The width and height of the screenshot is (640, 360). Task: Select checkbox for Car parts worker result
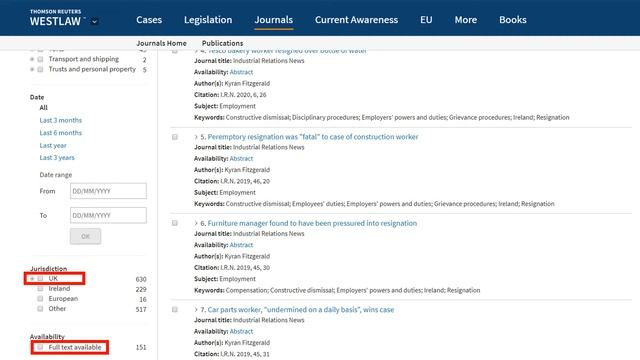click(175, 310)
